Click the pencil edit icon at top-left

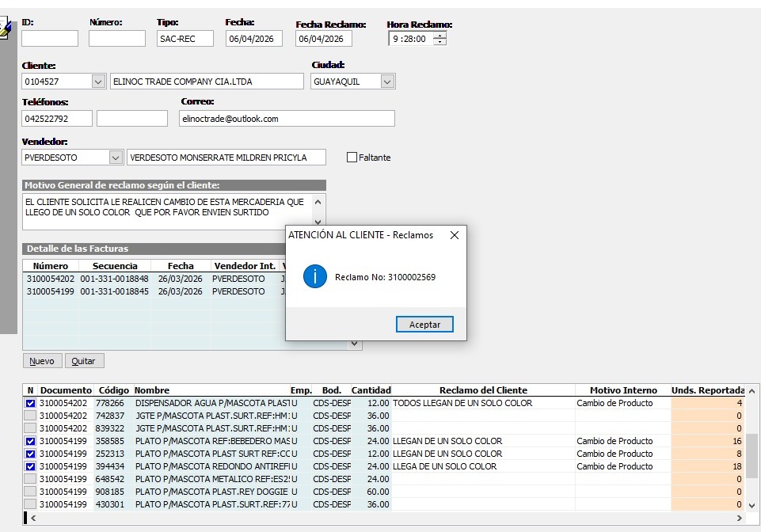coord(6,28)
